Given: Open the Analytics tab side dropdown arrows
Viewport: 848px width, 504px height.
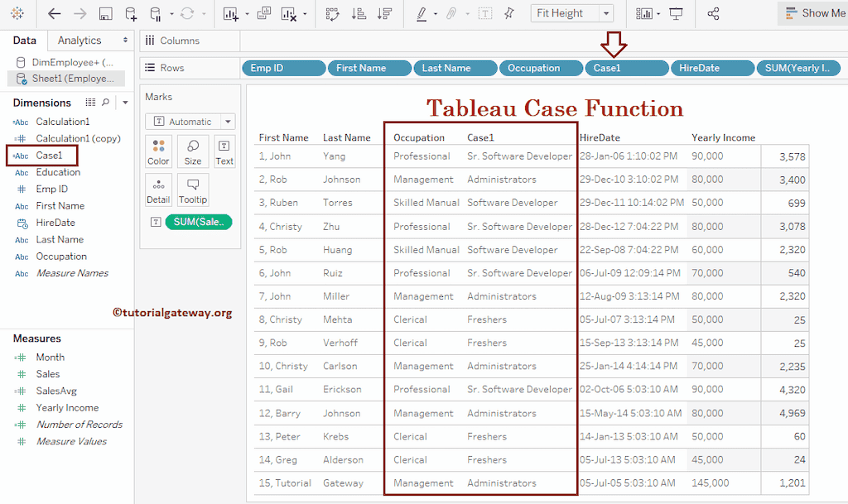Looking at the screenshot, I should click(126, 40).
